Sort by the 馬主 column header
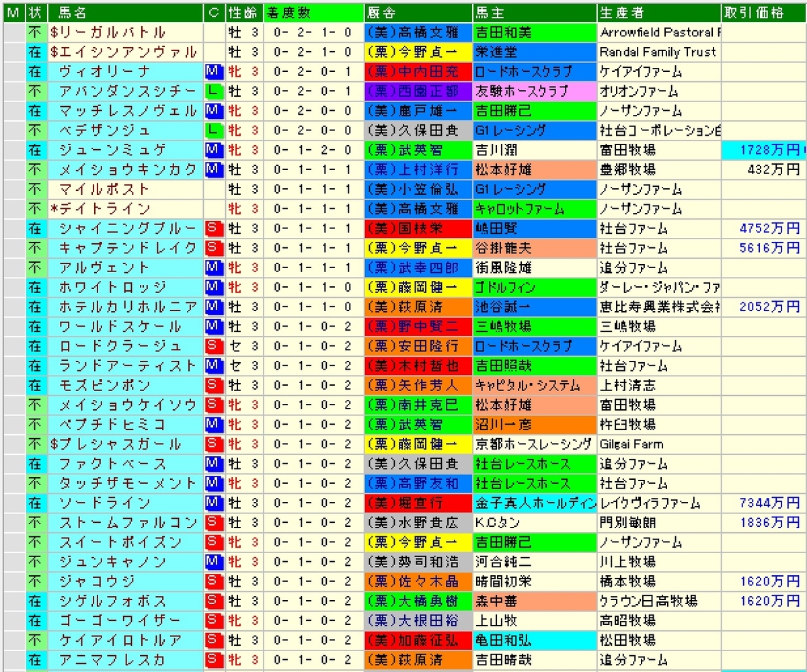This screenshot has height=672, width=807. pos(534,13)
